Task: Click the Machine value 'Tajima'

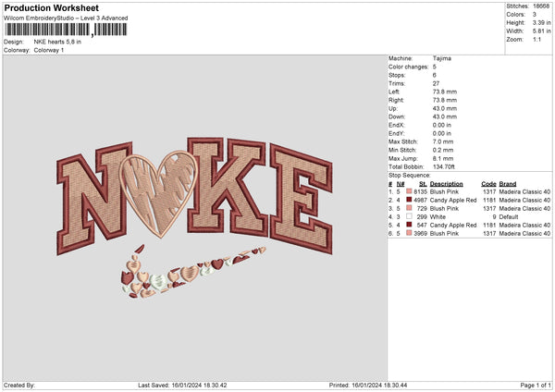Action: tap(442, 58)
